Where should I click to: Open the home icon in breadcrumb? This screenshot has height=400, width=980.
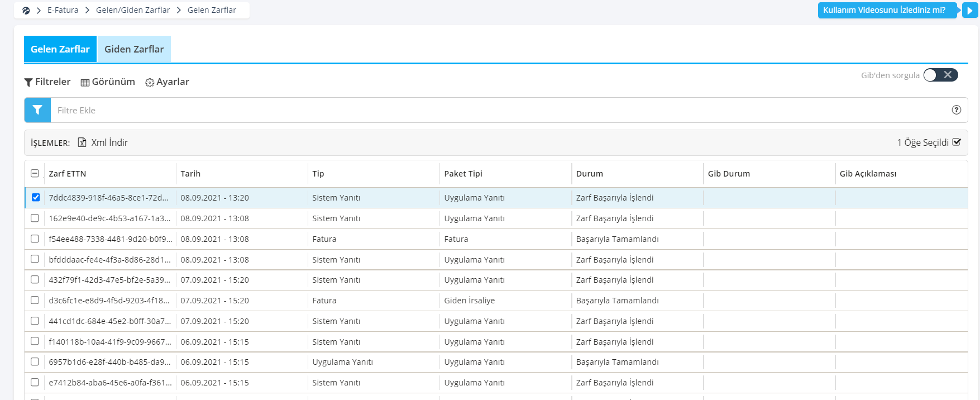point(26,10)
